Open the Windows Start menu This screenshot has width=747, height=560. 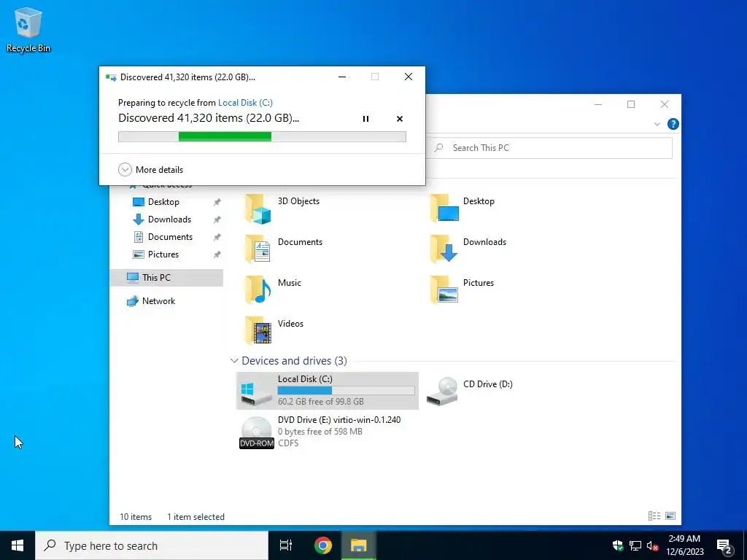[18, 545]
